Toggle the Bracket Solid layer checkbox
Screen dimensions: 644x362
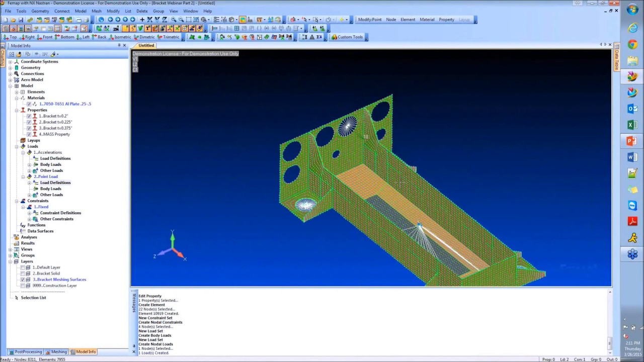point(22,274)
